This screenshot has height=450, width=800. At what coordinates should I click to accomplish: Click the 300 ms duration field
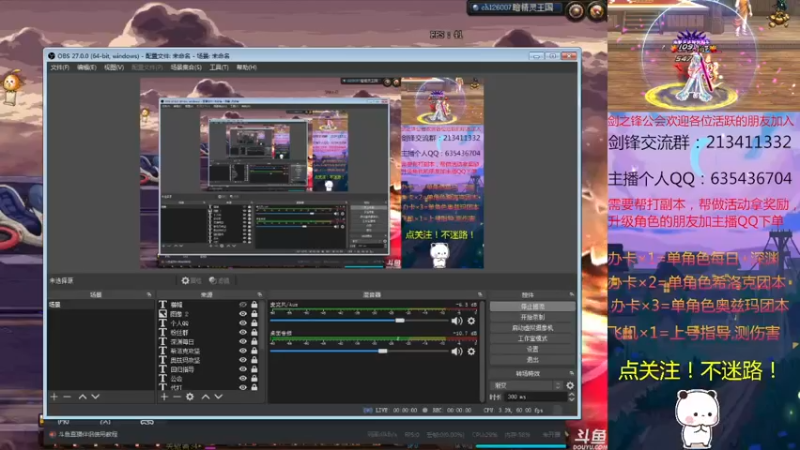point(535,396)
